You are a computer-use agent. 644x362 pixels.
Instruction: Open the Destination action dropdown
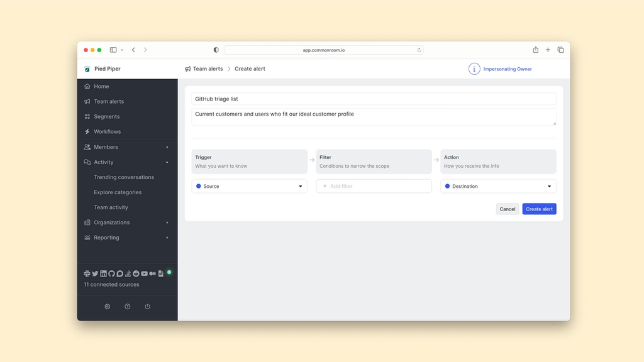click(498, 186)
